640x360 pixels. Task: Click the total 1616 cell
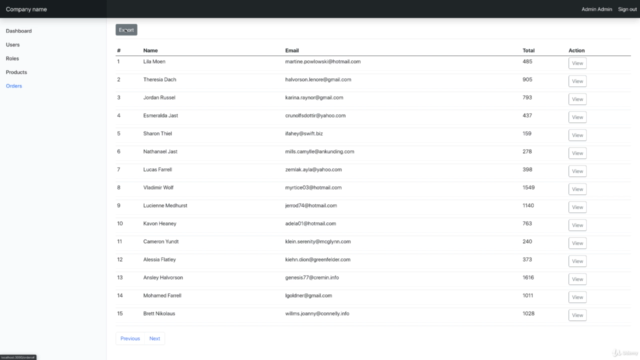pos(528,278)
